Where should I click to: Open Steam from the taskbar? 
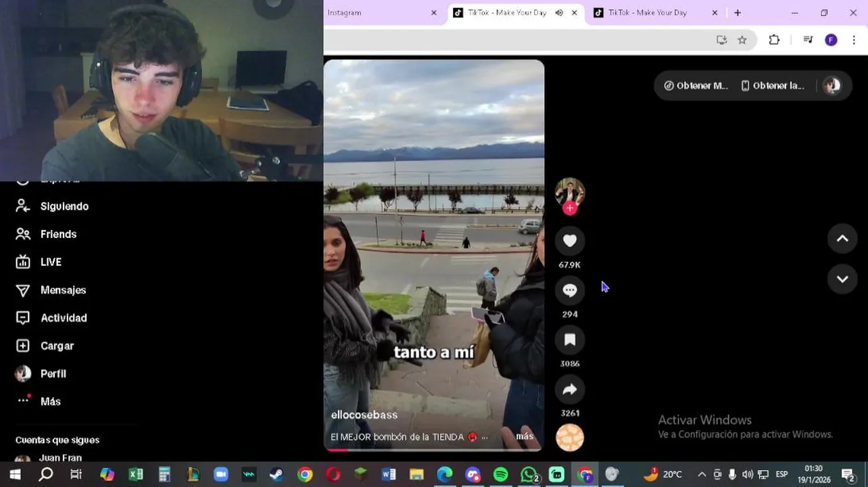click(276, 475)
